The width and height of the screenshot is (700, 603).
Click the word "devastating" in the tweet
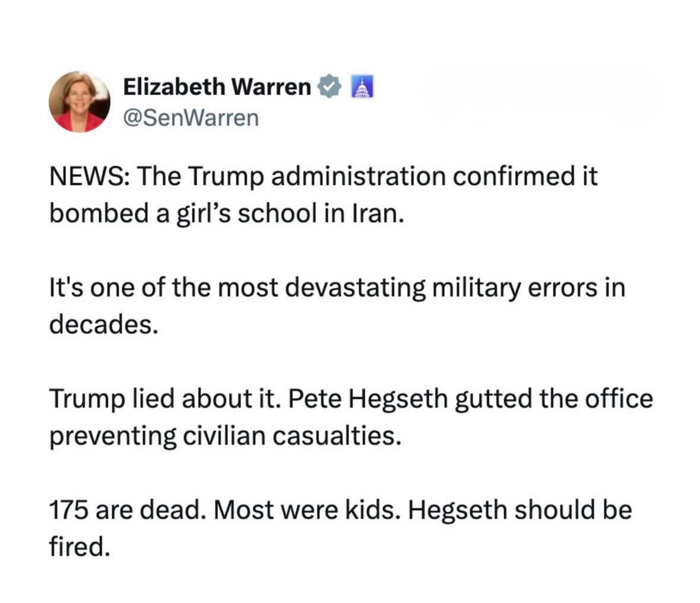(356, 288)
